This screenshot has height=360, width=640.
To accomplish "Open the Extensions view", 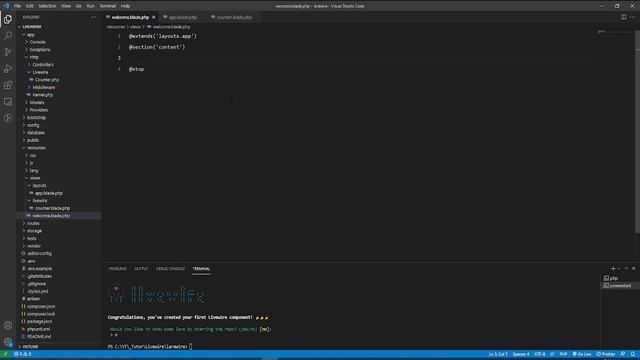I will click(x=8, y=85).
